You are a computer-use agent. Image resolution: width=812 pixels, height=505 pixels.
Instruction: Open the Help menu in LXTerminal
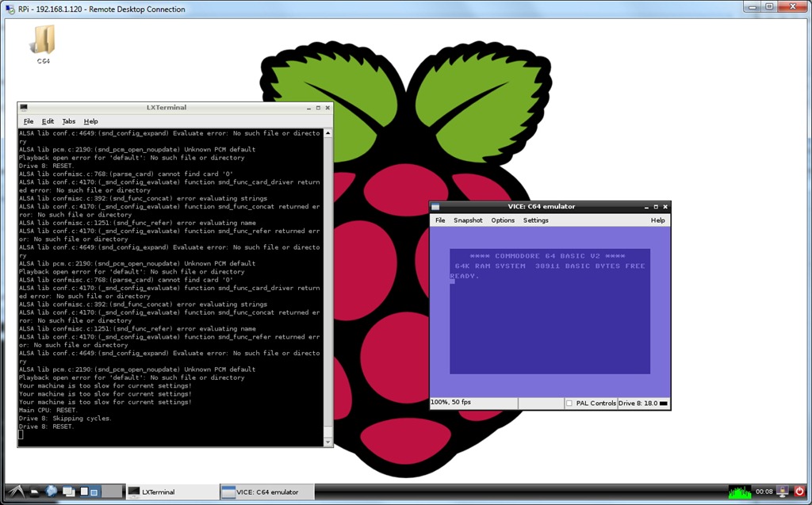pyautogui.click(x=90, y=121)
